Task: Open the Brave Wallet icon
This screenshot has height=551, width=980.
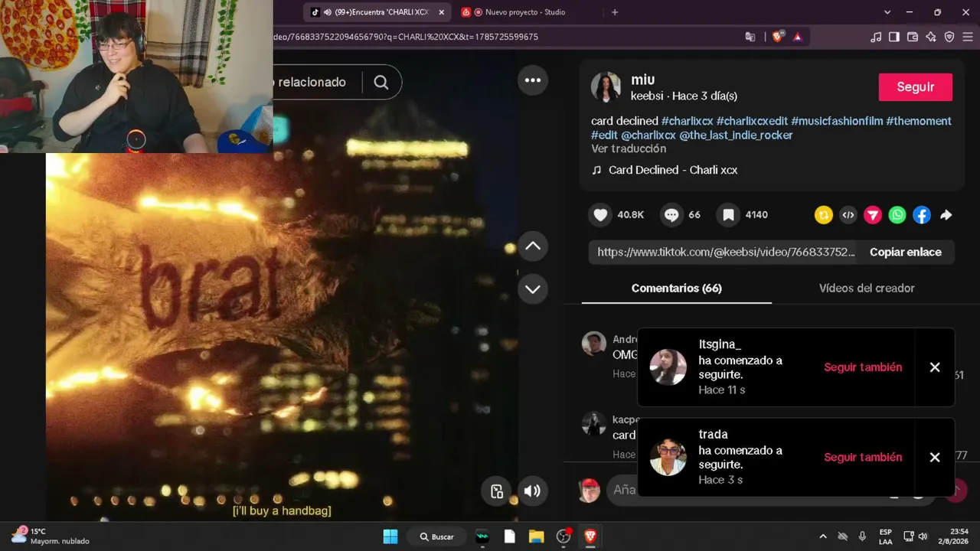Action: [x=913, y=37]
